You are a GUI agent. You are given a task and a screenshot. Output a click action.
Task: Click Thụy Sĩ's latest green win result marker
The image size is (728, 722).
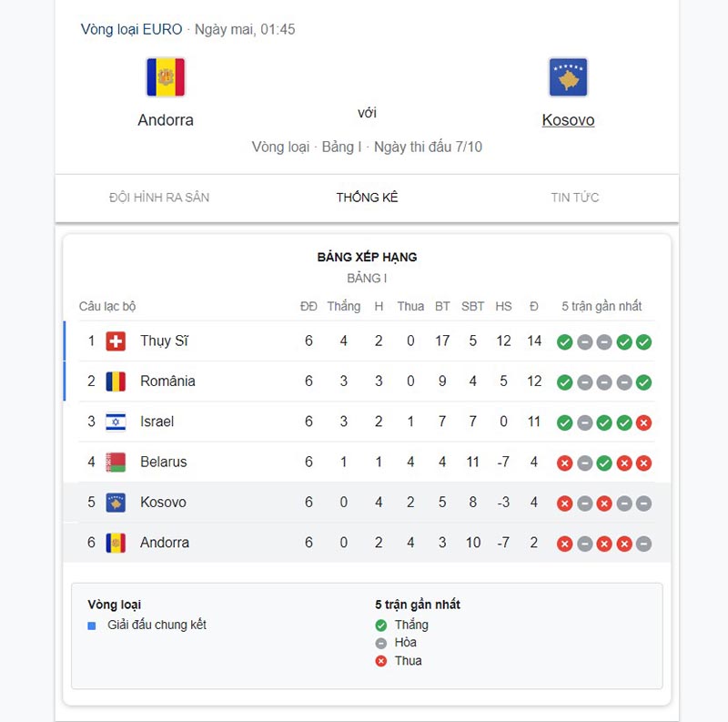tap(645, 341)
